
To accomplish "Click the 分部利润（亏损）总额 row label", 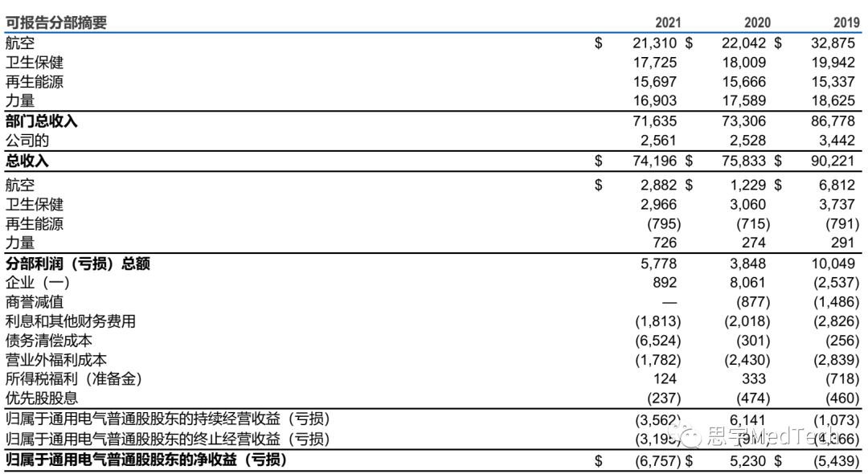I will (x=77, y=263).
